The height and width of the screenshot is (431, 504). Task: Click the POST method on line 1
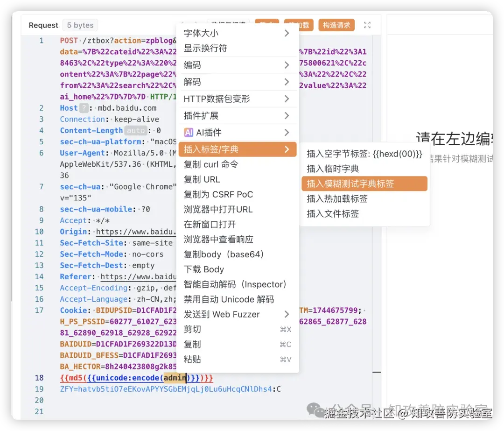point(69,41)
